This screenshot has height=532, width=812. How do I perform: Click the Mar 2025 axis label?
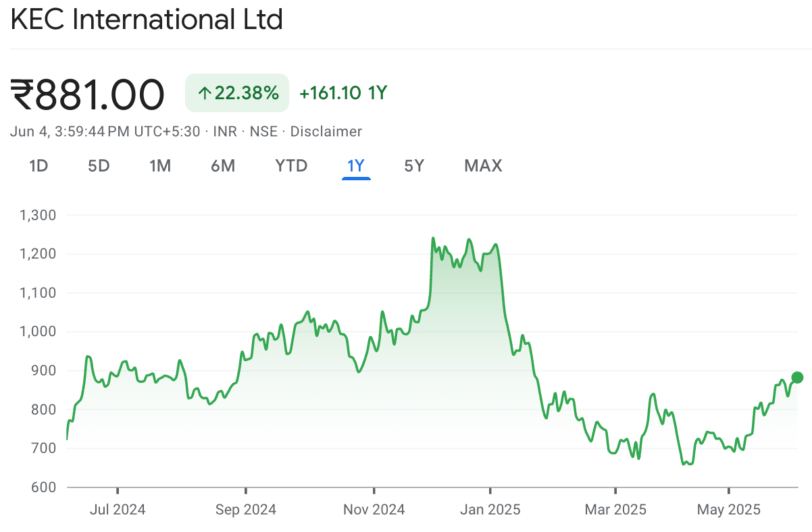(615, 510)
